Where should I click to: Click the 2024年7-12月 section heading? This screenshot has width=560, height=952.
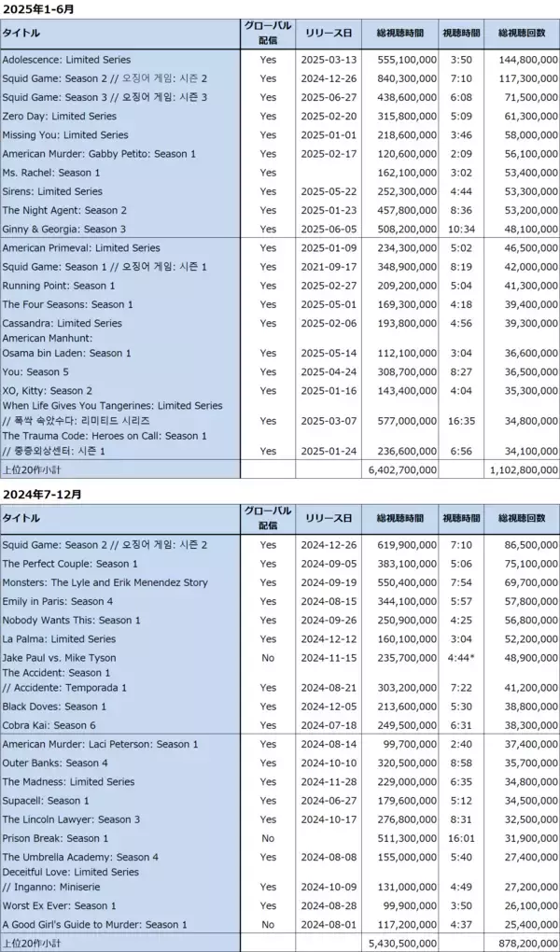pyautogui.click(x=42, y=494)
